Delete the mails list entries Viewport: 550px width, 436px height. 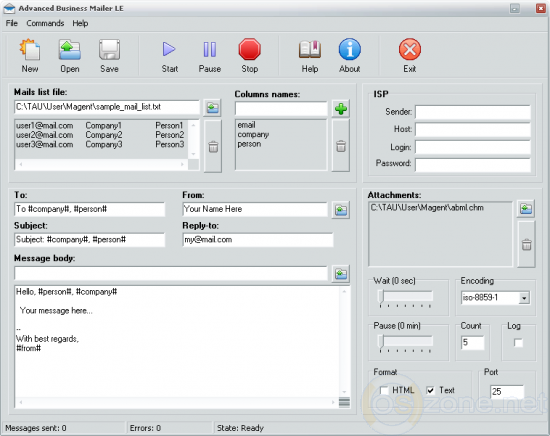coord(213,146)
